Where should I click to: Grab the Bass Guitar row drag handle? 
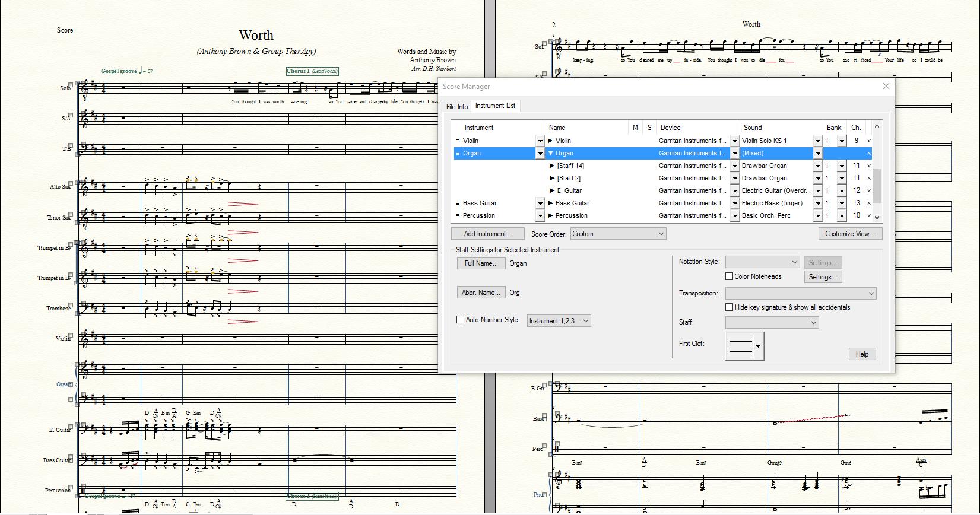pyautogui.click(x=458, y=204)
